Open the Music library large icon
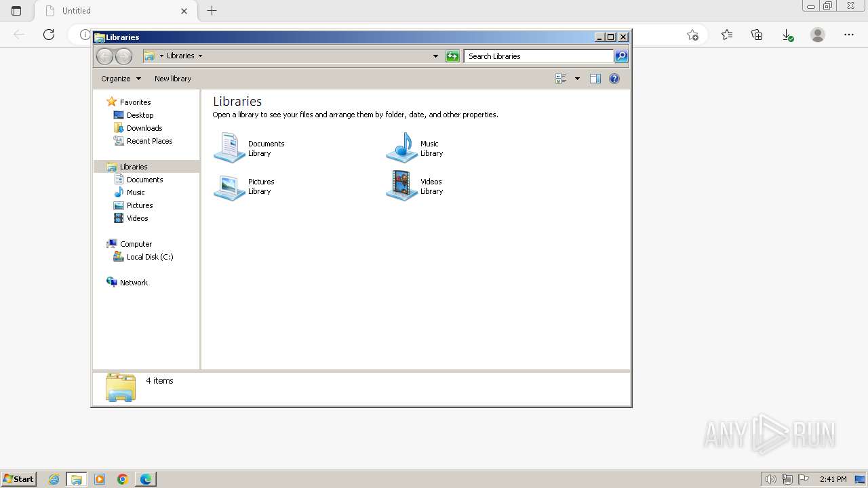 (x=401, y=148)
